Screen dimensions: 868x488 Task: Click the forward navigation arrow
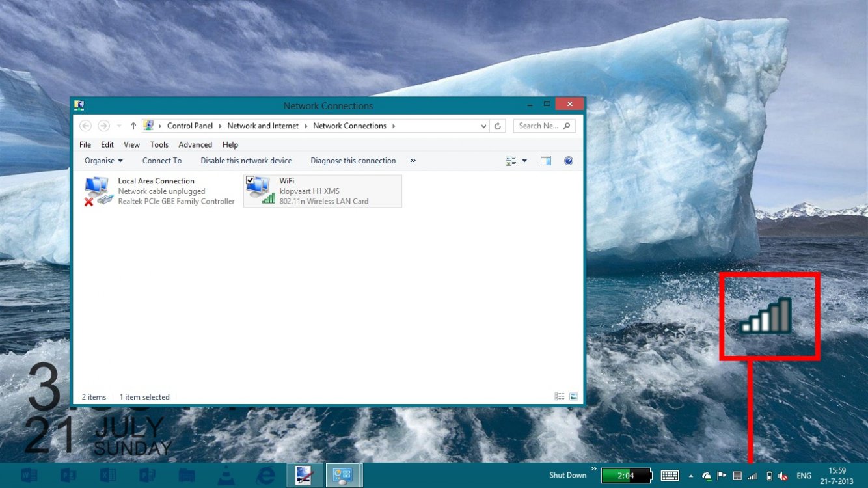tap(103, 126)
